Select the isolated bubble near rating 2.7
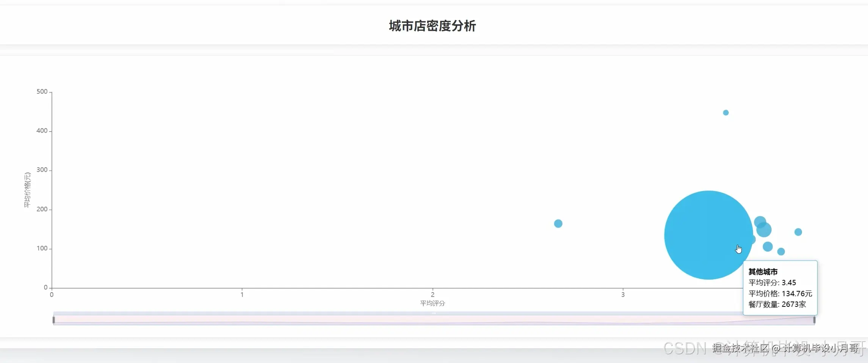The width and height of the screenshot is (868, 363). [558, 223]
